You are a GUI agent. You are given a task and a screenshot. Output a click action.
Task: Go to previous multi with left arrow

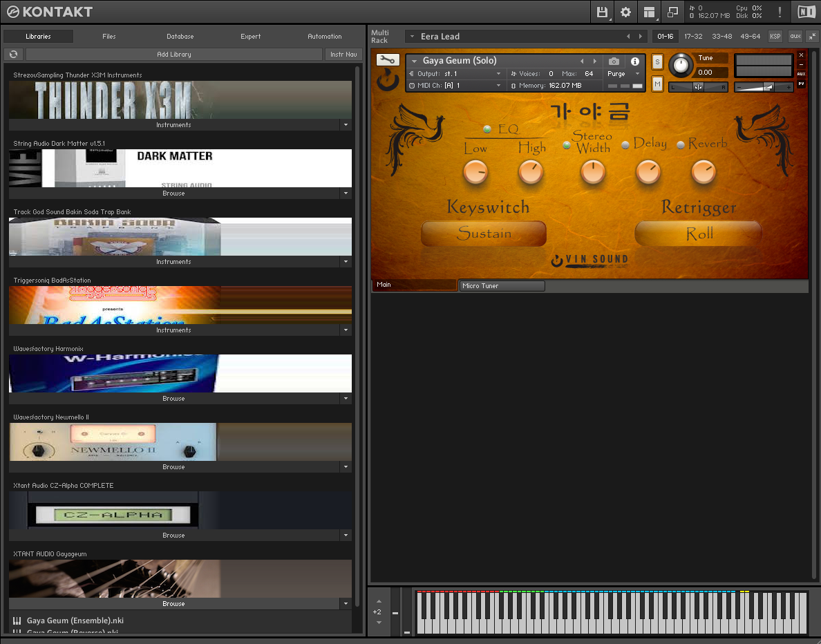pos(628,36)
